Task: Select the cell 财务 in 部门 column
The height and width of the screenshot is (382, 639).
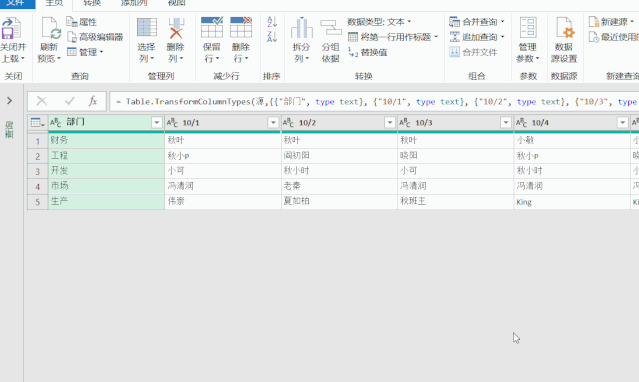Action: coord(106,141)
